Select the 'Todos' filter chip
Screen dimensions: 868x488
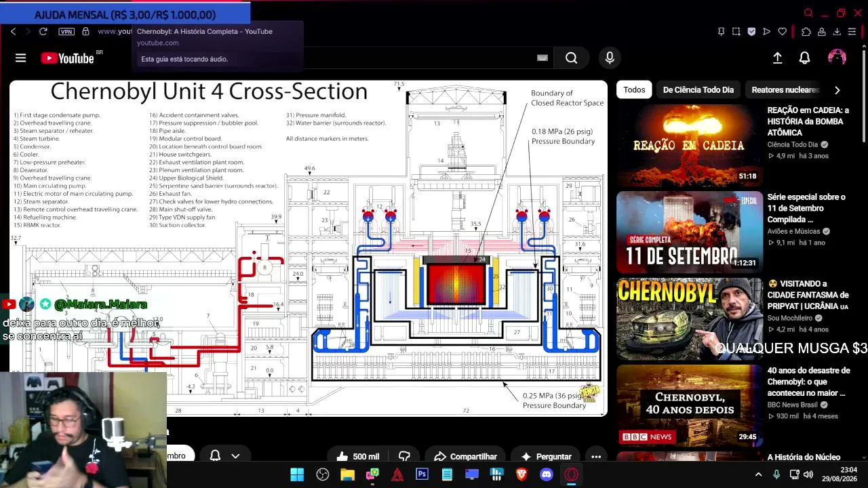pos(634,89)
